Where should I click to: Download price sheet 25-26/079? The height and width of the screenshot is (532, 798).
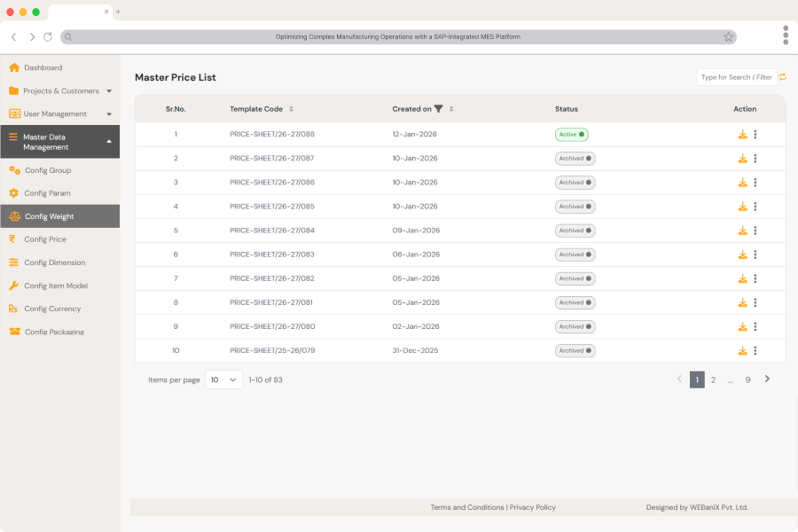point(742,350)
